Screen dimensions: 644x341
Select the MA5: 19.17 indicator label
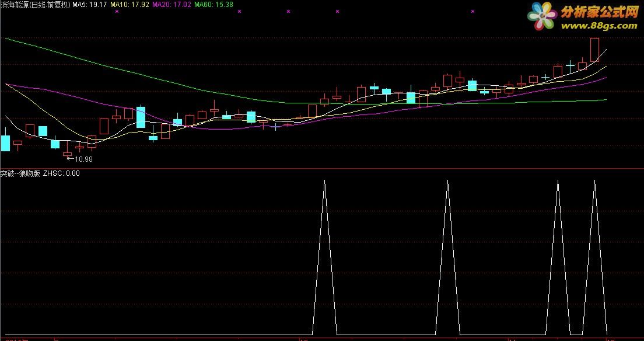click(x=90, y=5)
